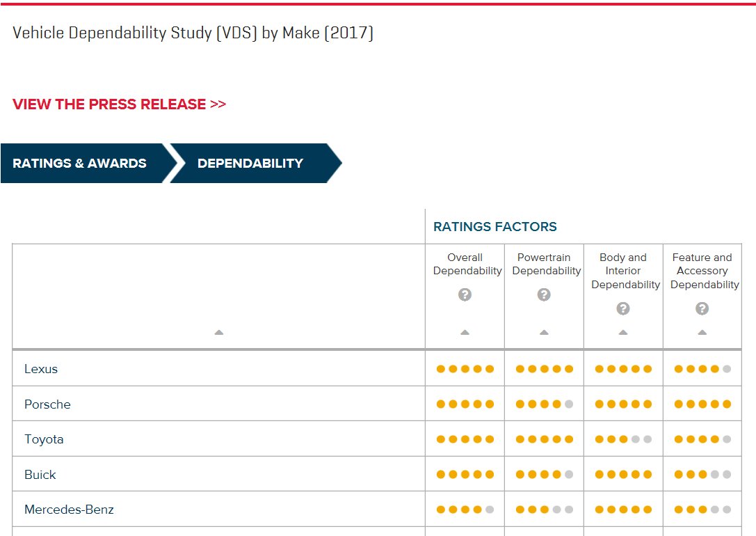The height and width of the screenshot is (536, 756).
Task: Open the View the Press Release link
Action: pos(119,104)
